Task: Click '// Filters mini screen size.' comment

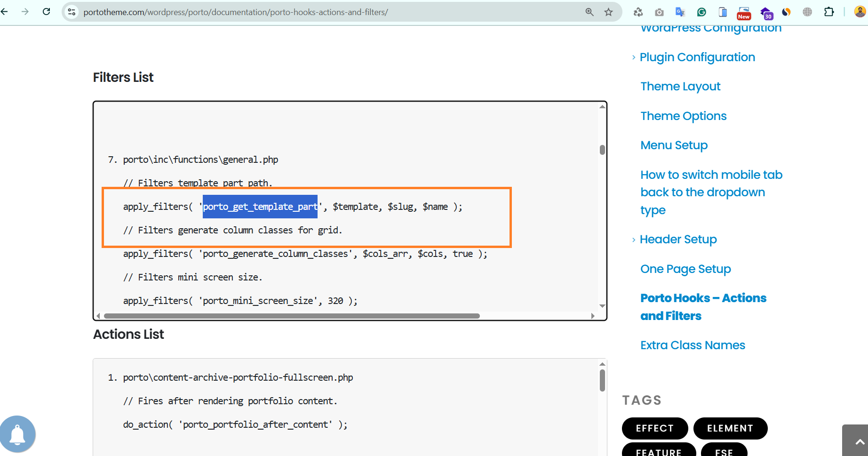Action: [193, 278]
